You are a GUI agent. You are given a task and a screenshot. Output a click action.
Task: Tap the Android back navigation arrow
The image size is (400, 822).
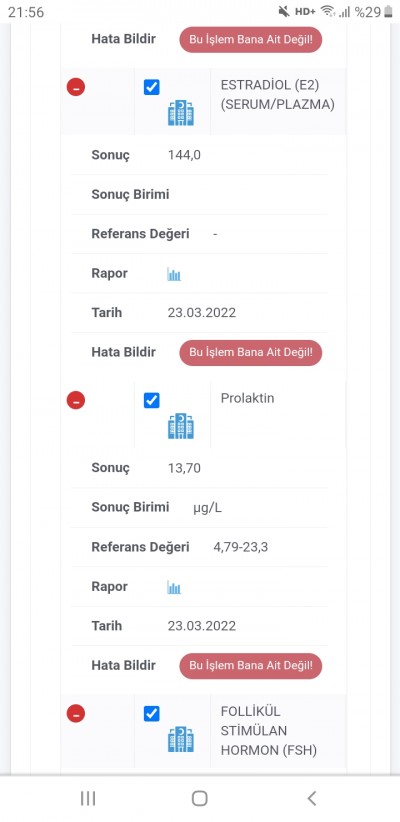pos(311,798)
